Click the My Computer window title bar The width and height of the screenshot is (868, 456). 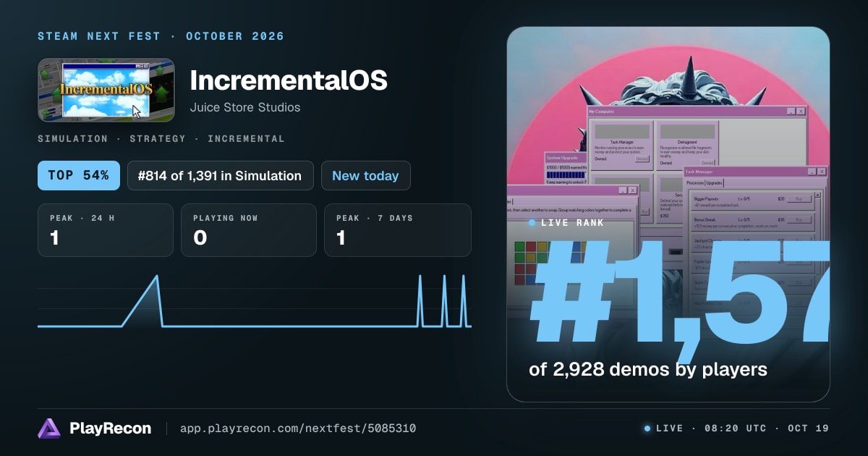(697, 111)
